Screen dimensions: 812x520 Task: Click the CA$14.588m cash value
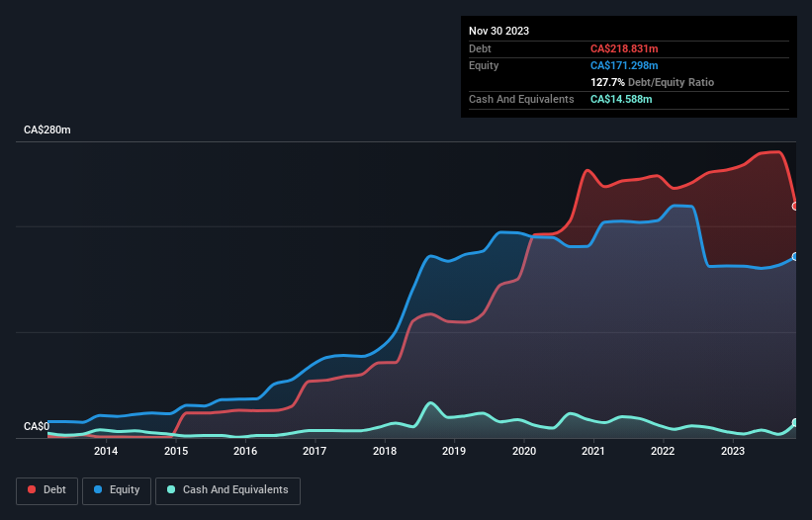621,99
